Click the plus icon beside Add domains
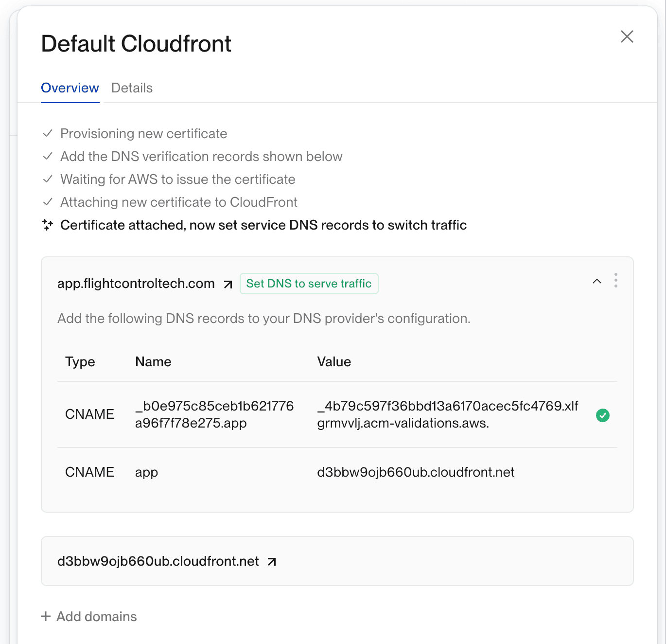 pyautogui.click(x=46, y=617)
